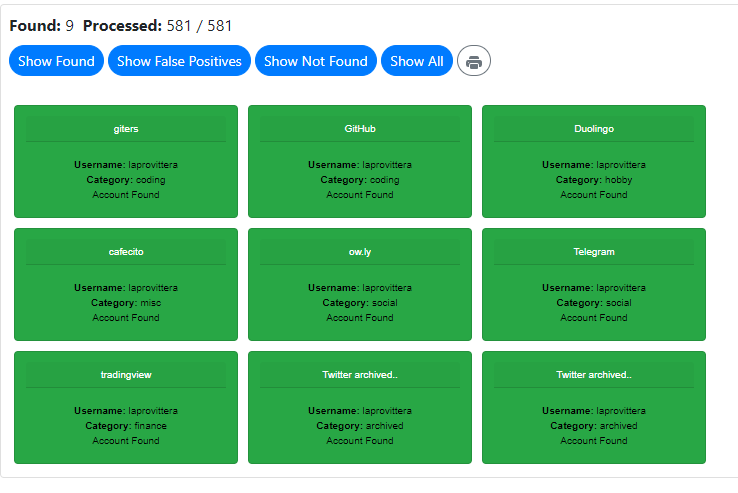Screen dimensions: 738x493
Task: Click 'Account Found' in Duolingo card
Action: point(594,194)
